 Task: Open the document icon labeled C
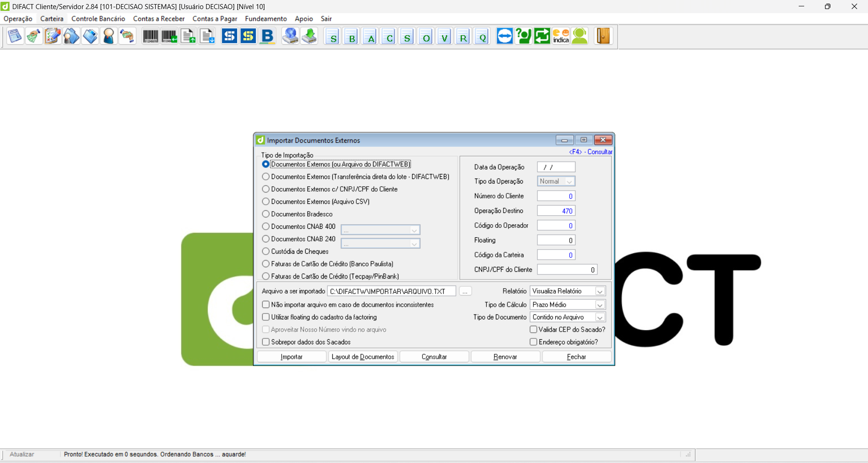pos(389,36)
